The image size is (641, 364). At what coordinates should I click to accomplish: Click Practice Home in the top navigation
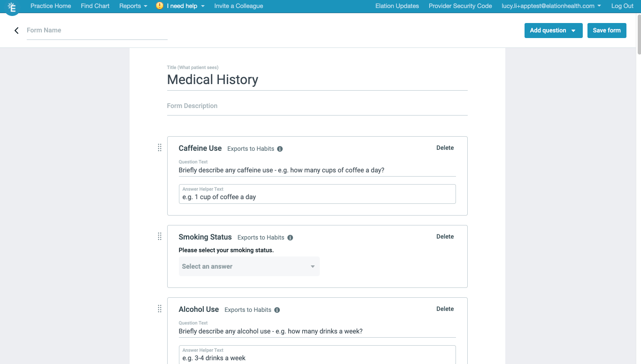point(50,6)
